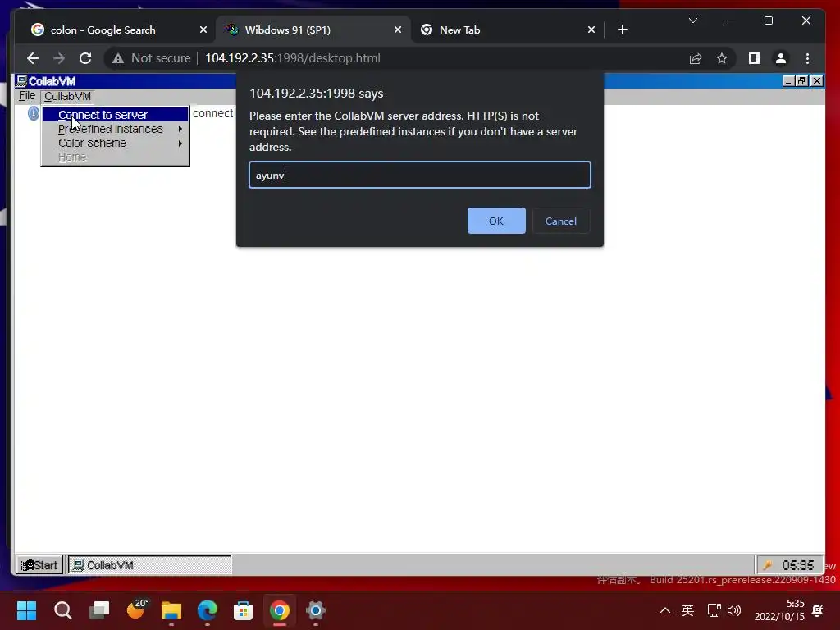840x630 pixels.
Task: Close the inner CollabVM window
Action: pos(816,81)
